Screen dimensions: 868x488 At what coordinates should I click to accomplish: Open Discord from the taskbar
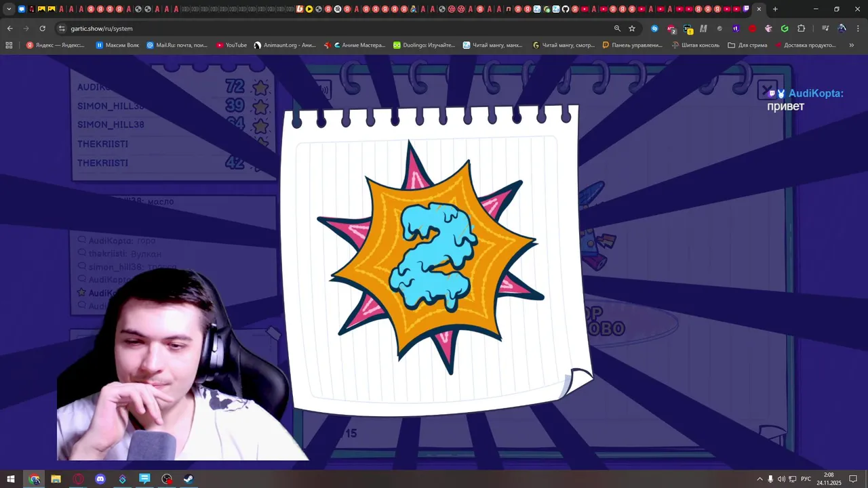tap(100, 479)
